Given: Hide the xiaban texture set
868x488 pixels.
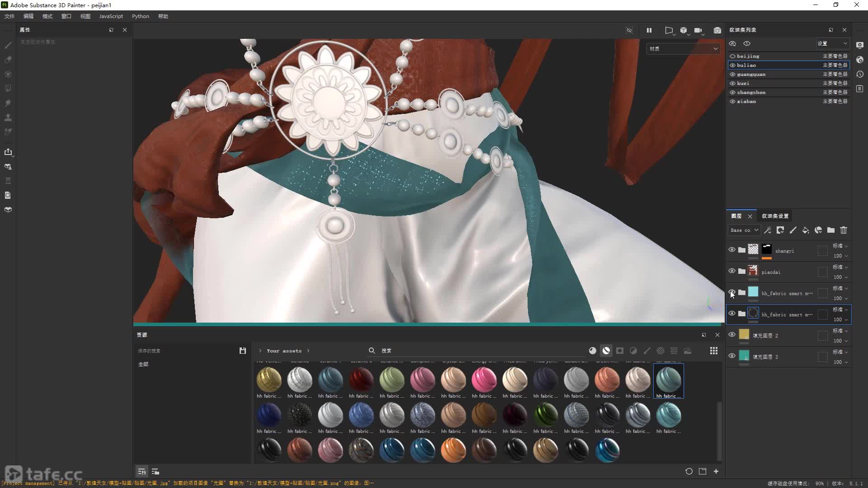Looking at the screenshot, I should (732, 101).
